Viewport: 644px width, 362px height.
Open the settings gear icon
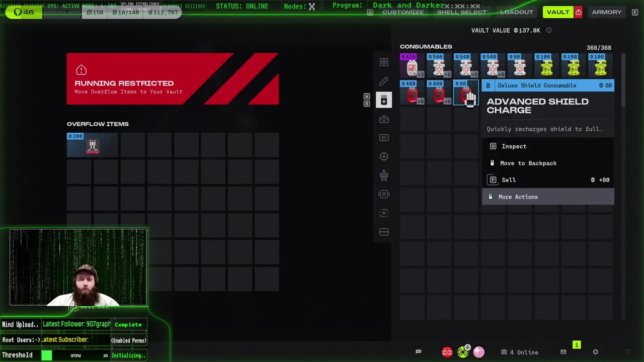595,352
